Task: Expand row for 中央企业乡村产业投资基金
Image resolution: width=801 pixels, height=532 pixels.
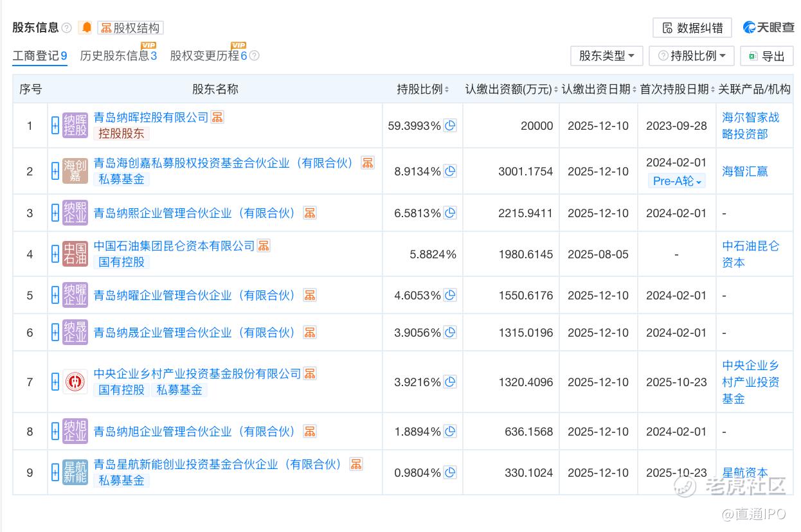Action: (55, 382)
